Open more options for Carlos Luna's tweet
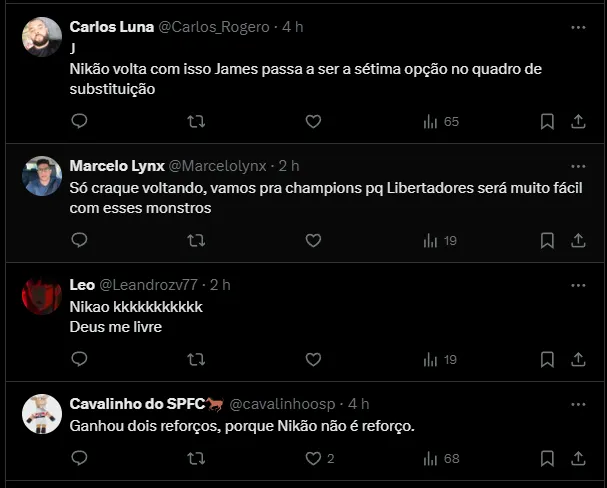 point(578,26)
